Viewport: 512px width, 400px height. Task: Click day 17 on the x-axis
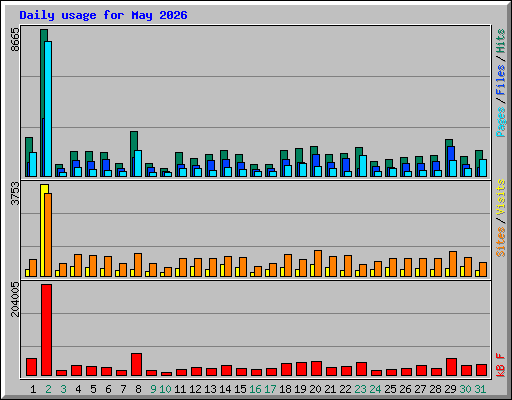270,389
